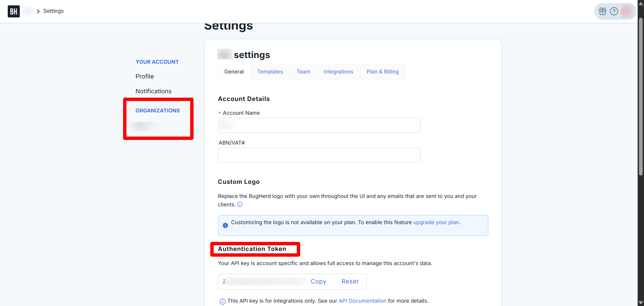Switch to the Team tab
Screen dimensions: 644x306
[x=303, y=72]
